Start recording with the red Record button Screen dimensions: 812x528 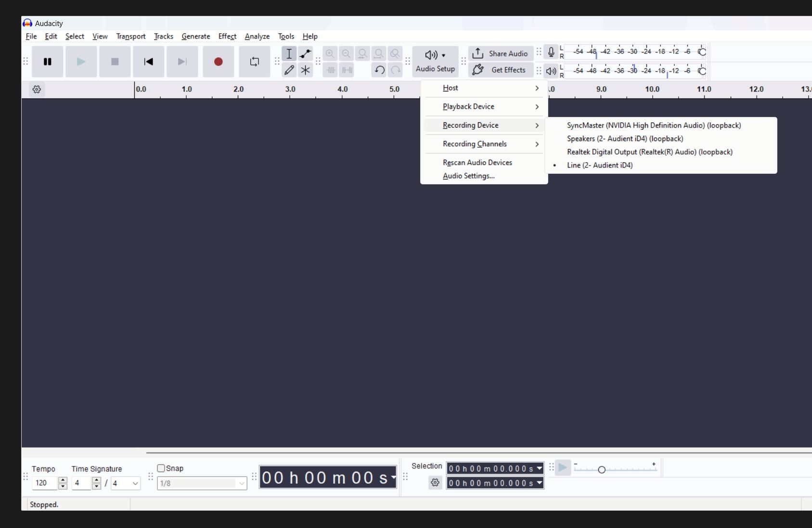click(x=218, y=62)
